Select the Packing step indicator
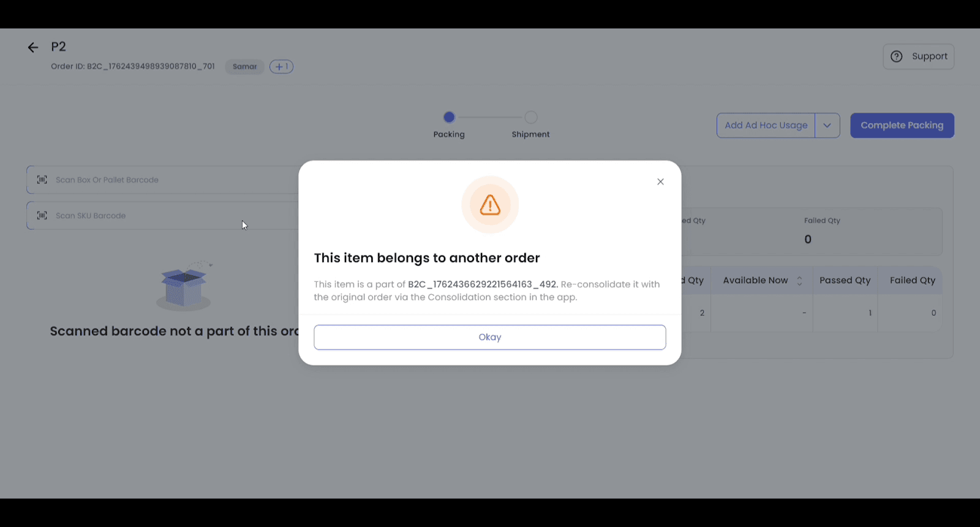This screenshot has width=980, height=527. tap(449, 117)
